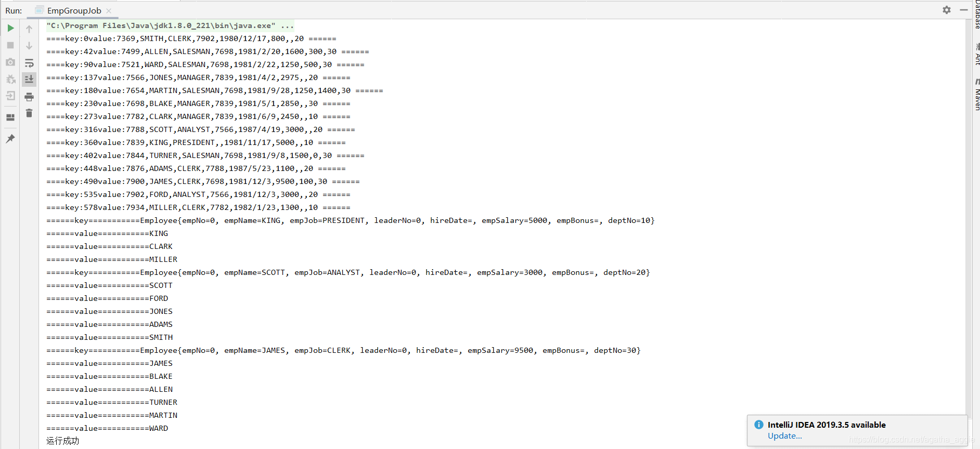This screenshot has height=449, width=980.
Task: Open the Ant side tool window
Action: pos(977,54)
